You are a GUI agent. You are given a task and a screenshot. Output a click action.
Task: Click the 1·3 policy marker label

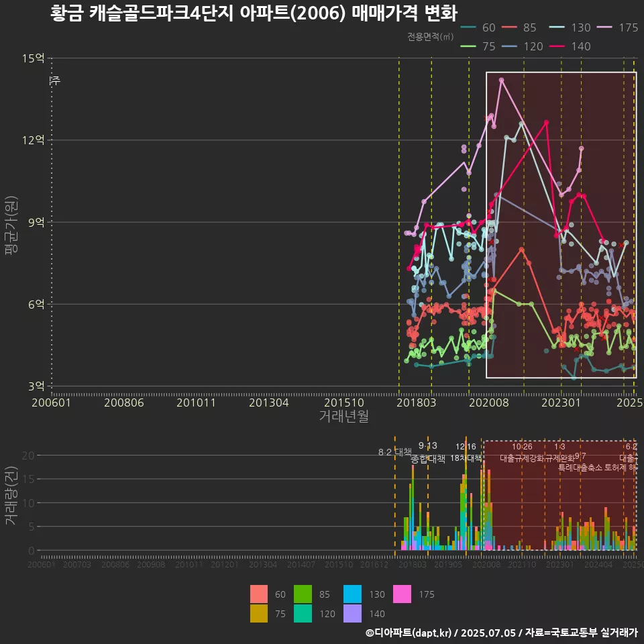click(559, 447)
